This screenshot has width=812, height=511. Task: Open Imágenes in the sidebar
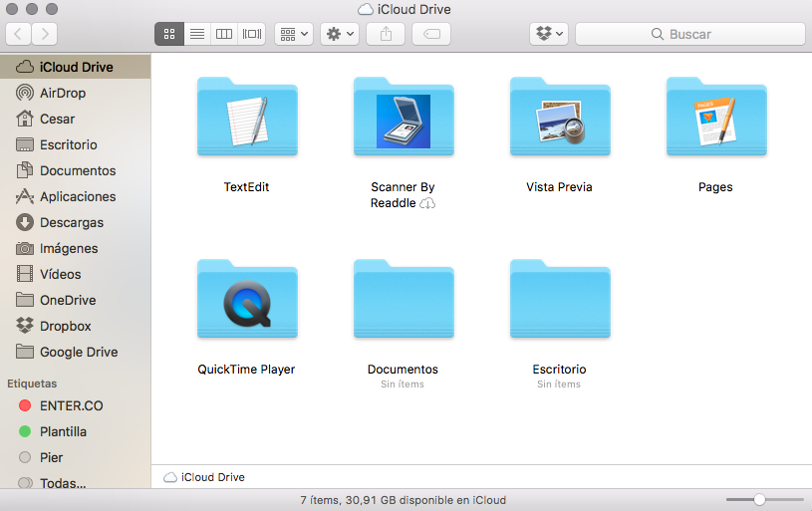click(76, 248)
